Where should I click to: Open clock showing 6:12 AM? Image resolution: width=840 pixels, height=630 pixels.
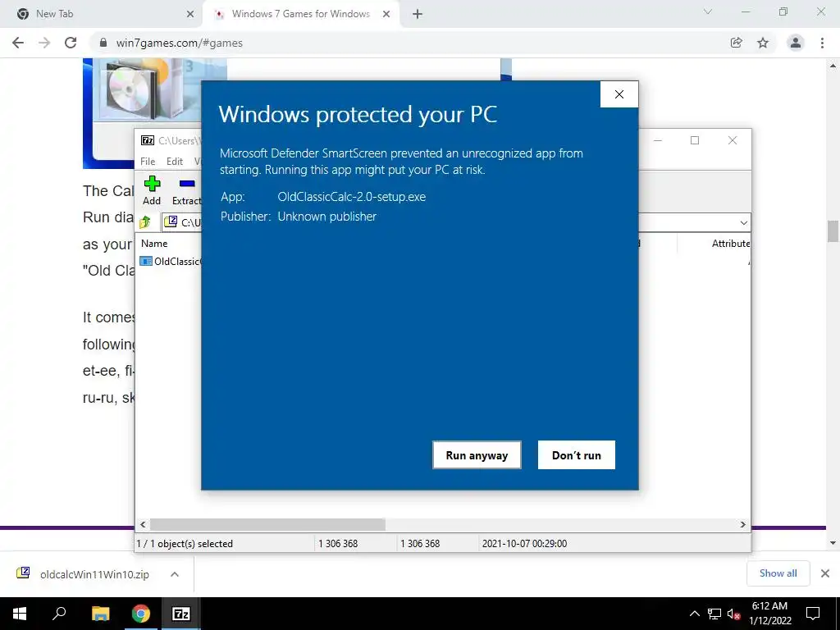(769, 614)
